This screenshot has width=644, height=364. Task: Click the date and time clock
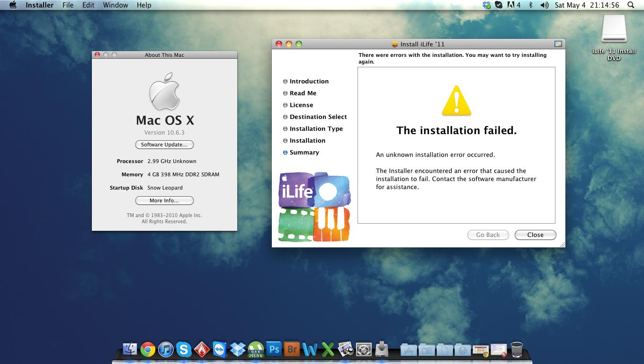point(587,5)
